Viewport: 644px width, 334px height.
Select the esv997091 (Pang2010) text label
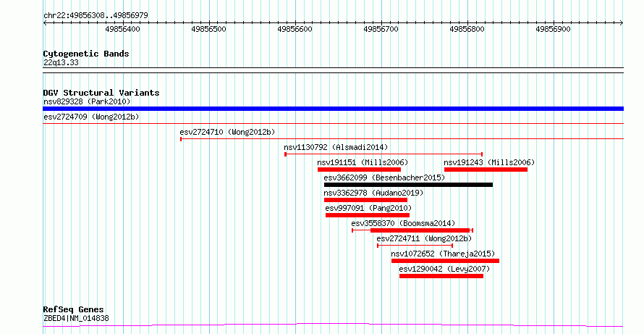(368, 208)
